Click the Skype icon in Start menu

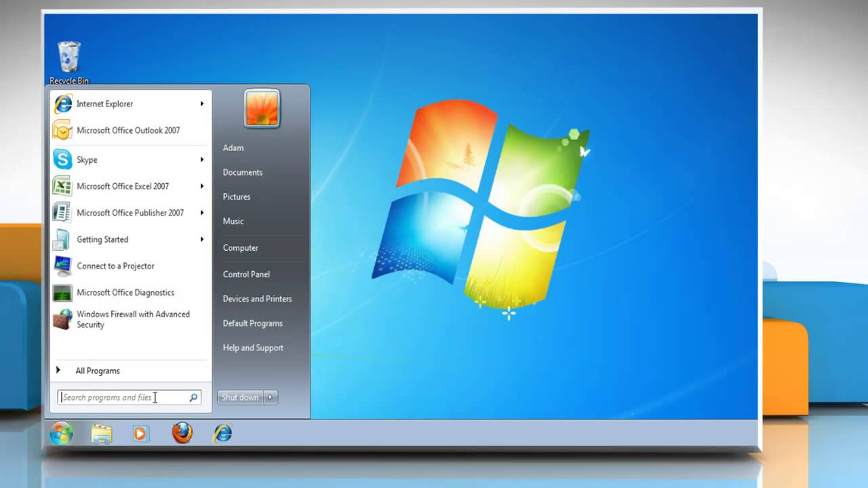point(63,159)
